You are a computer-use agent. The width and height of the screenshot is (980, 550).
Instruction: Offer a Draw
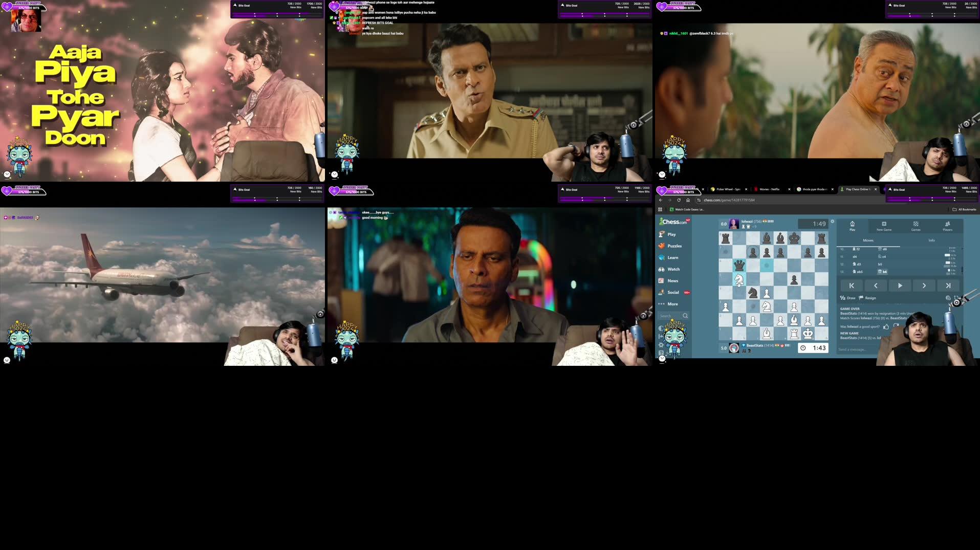pos(847,298)
